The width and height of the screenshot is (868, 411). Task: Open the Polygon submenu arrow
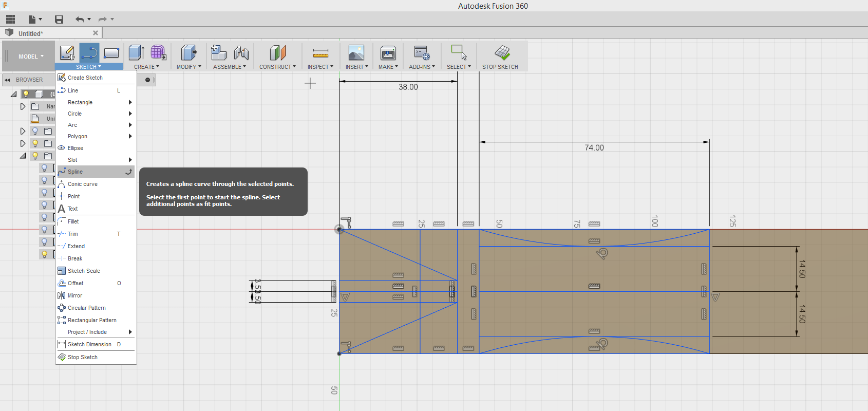(x=130, y=136)
